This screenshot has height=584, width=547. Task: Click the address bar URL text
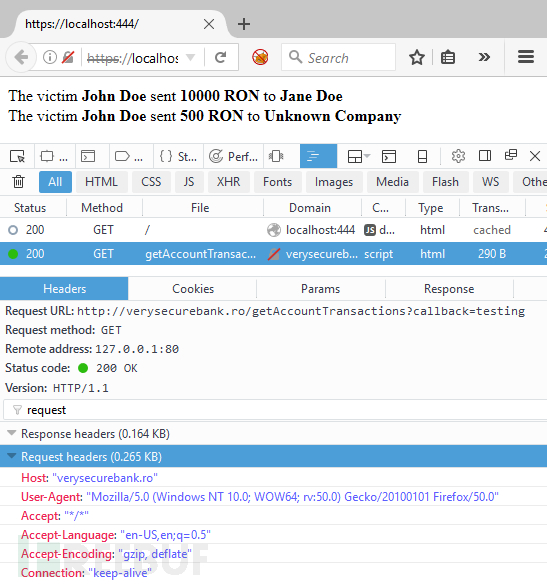point(132,58)
